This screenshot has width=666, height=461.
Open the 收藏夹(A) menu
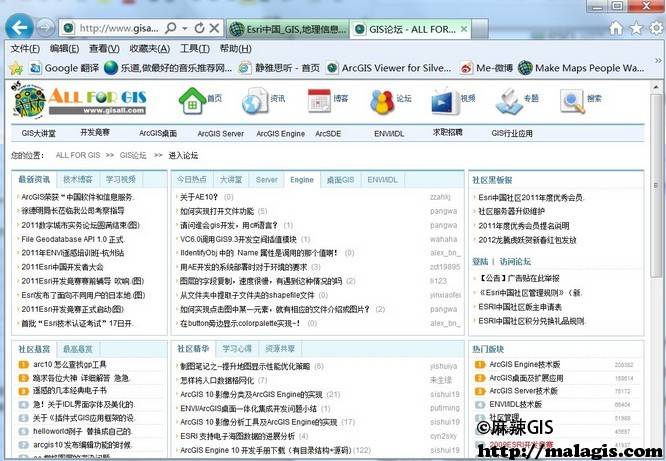pyautogui.click(x=150, y=48)
